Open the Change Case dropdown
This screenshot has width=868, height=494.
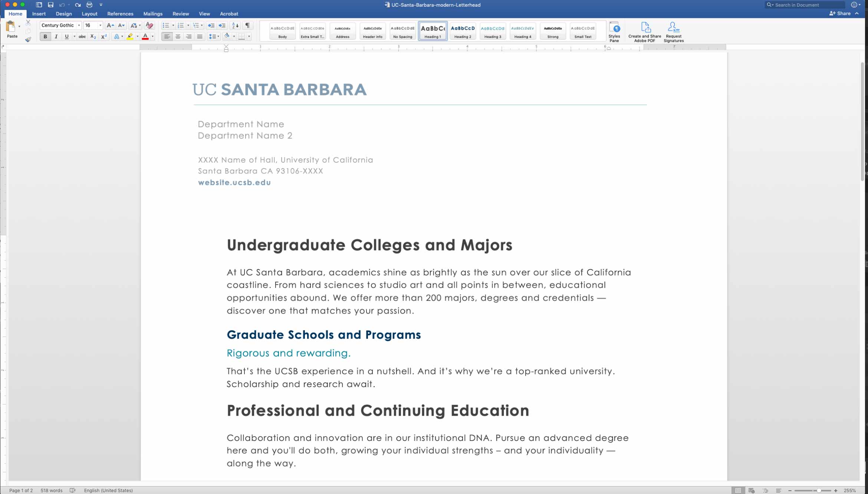(x=135, y=25)
